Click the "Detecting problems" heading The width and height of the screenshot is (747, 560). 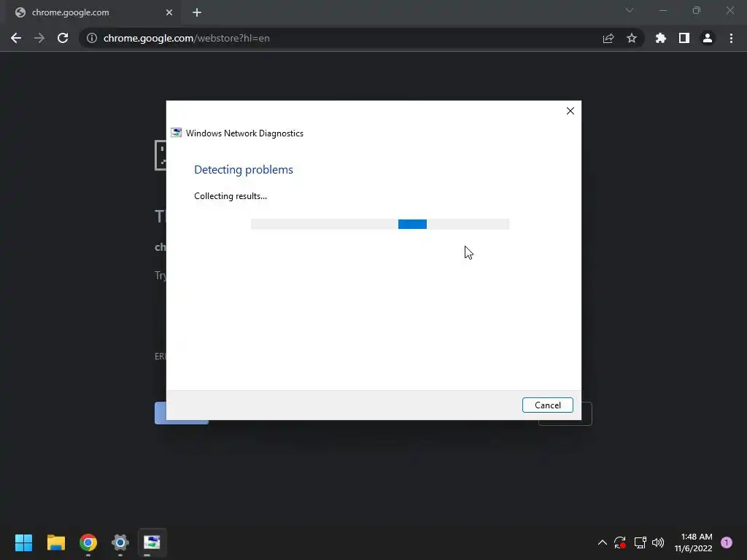coord(244,169)
